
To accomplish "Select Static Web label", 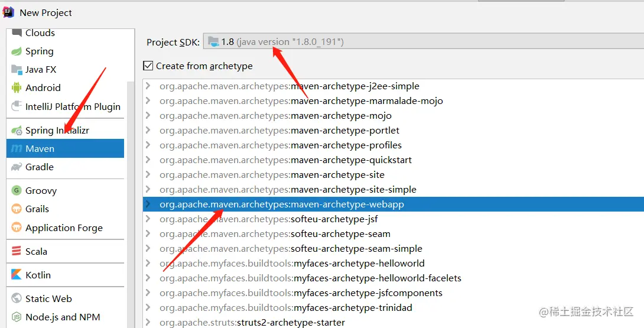I will (x=48, y=299).
